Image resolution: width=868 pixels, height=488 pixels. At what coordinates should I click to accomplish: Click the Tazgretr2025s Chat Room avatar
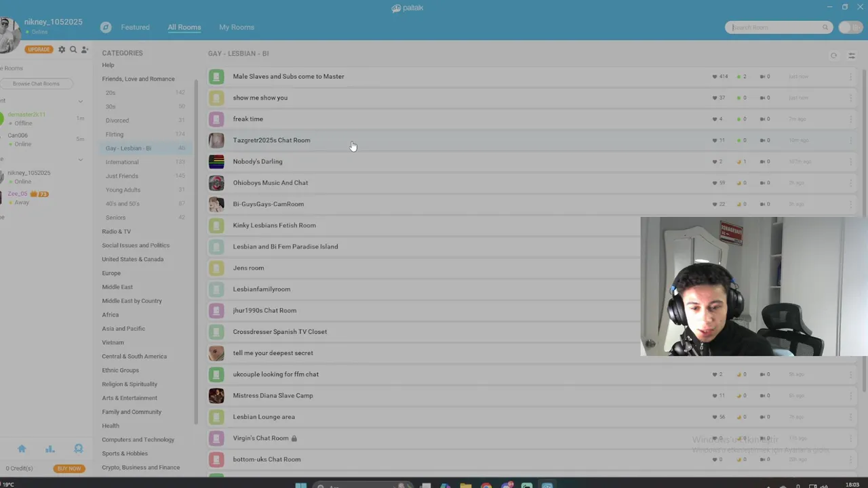click(x=216, y=140)
